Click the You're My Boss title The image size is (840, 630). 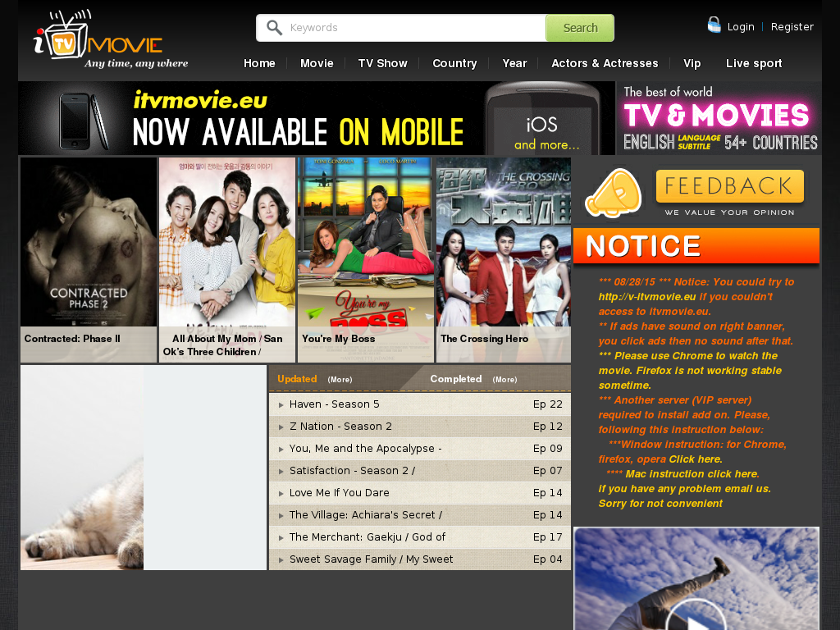[x=338, y=339]
